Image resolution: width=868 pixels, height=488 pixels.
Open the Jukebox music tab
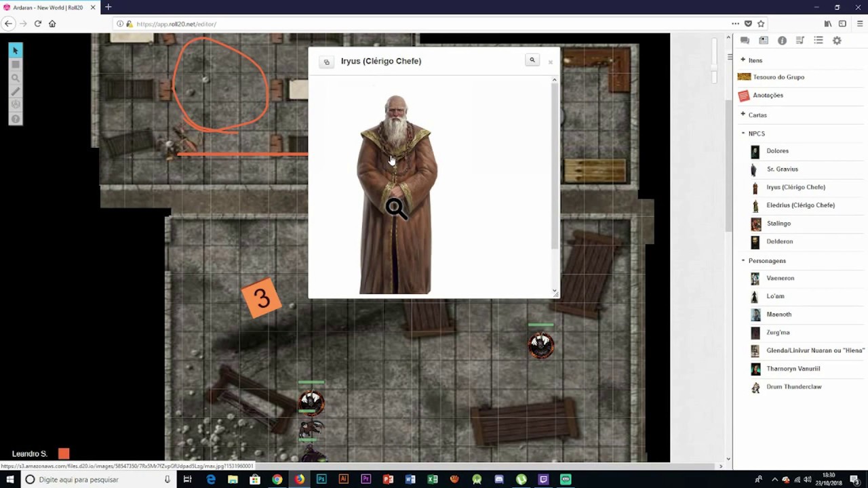pyautogui.click(x=800, y=41)
